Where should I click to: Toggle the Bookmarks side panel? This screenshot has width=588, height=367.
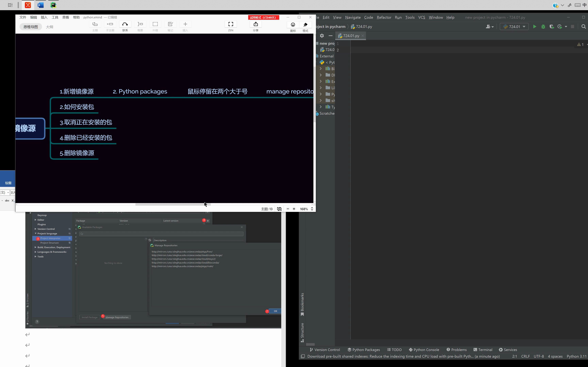pos(302,304)
